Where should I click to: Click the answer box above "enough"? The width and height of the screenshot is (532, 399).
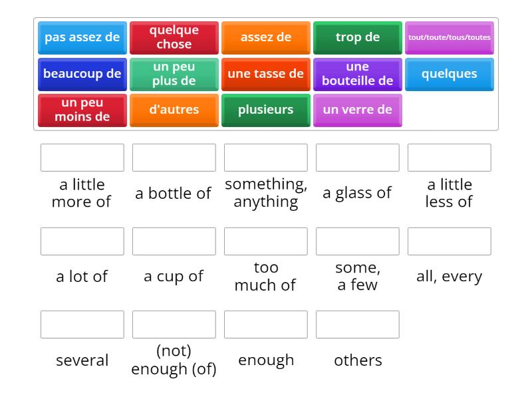(x=265, y=325)
